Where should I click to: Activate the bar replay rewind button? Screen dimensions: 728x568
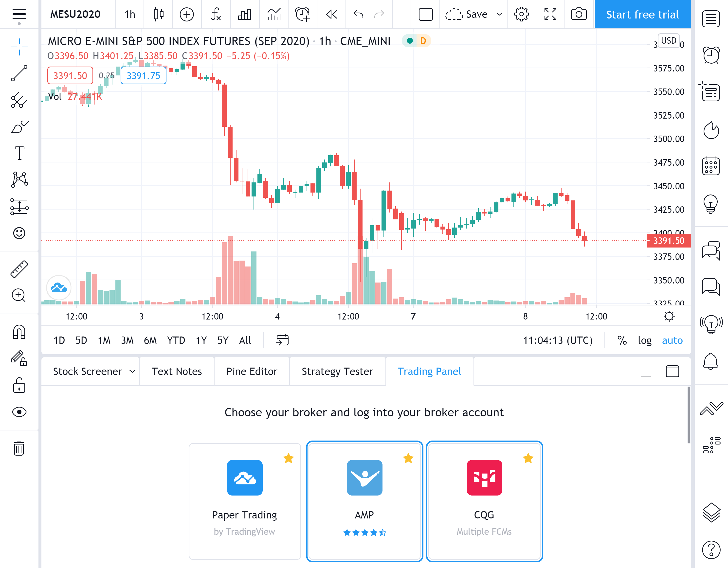point(332,14)
